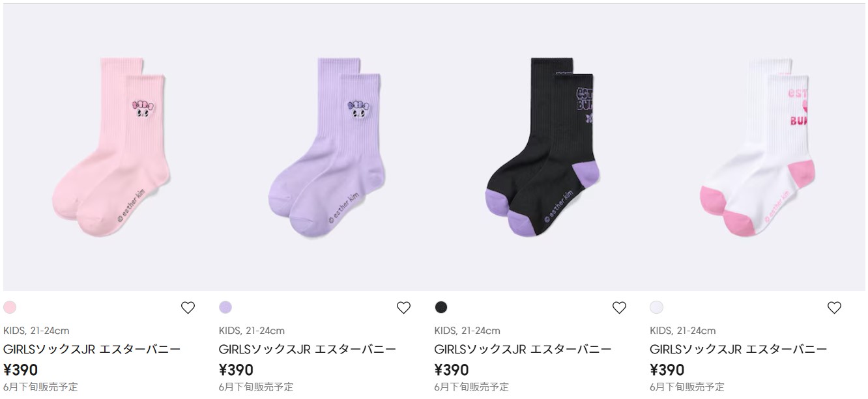Favorite the white socks with heart icon
Viewport: 868px width, 399px height.
tap(834, 308)
